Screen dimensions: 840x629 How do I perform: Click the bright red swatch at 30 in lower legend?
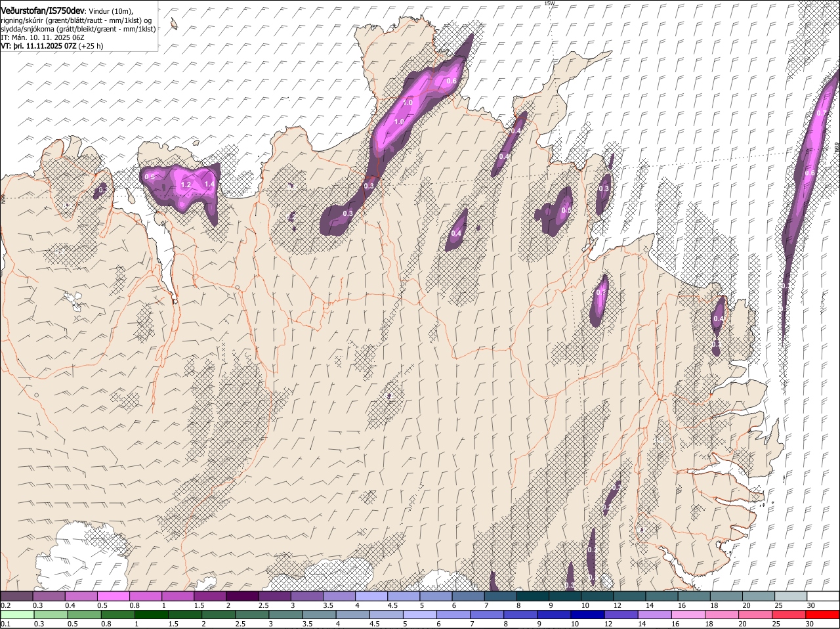[822, 615]
